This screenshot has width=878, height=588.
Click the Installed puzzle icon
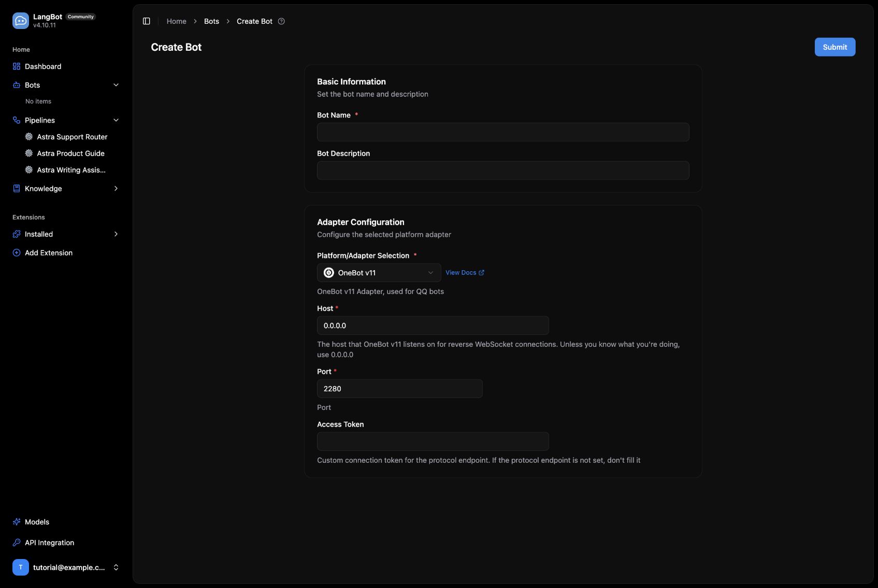click(x=17, y=234)
